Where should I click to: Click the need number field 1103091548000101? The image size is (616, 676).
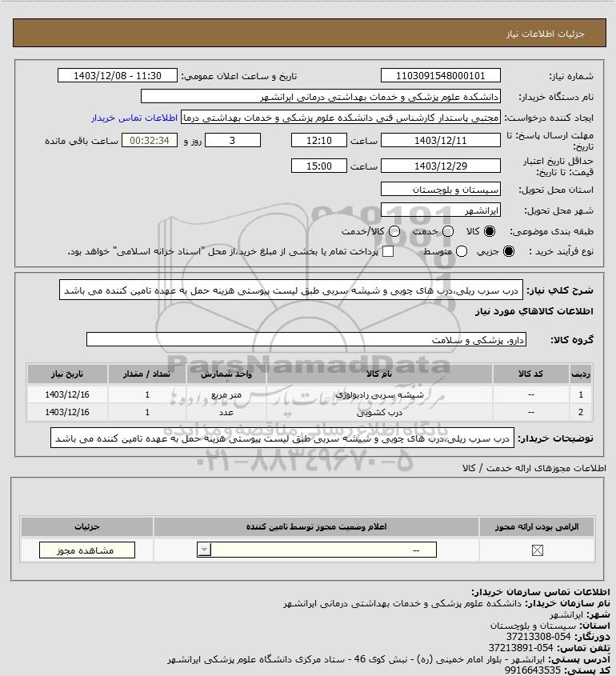pos(441,75)
